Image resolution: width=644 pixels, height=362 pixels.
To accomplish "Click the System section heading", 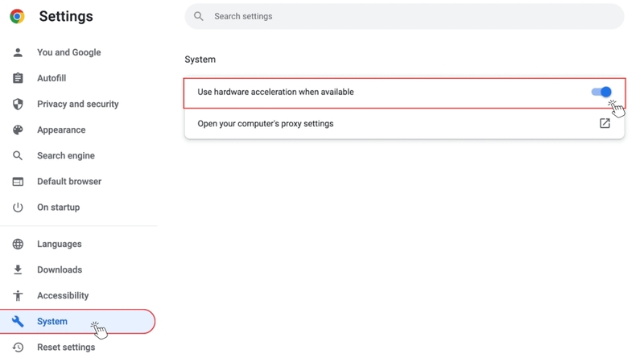I will point(200,60).
